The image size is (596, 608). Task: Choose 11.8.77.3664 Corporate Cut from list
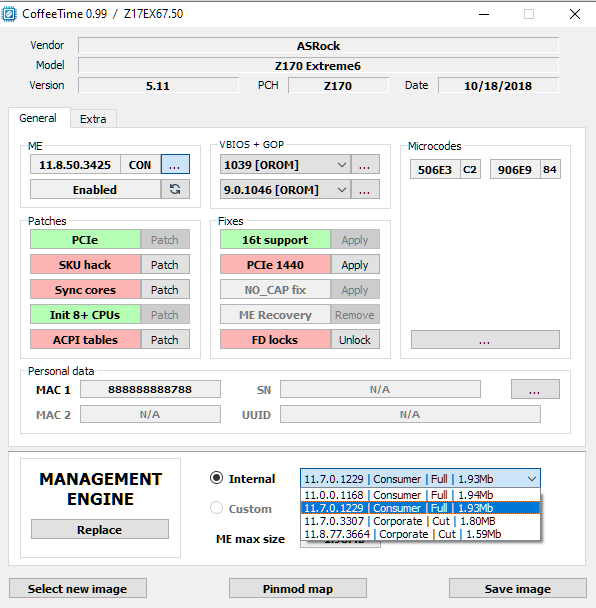(x=420, y=534)
